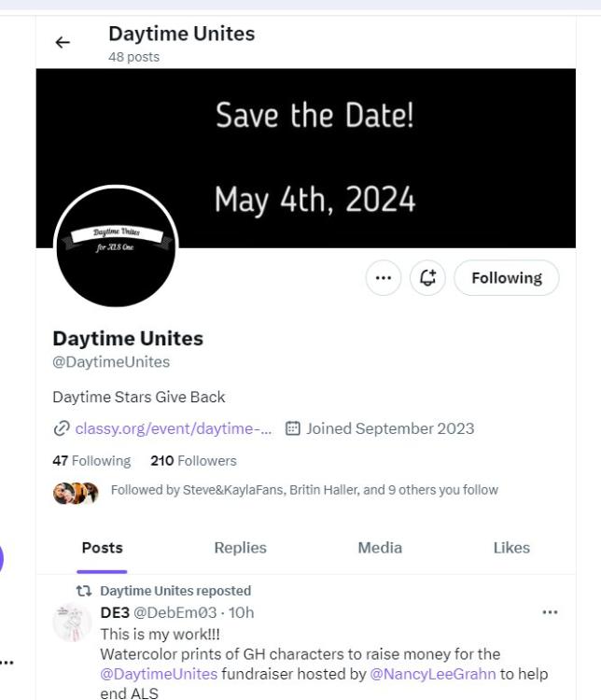601x700 pixels.
Task: Switch to the Replies tab
Action: tap(240, 548)
